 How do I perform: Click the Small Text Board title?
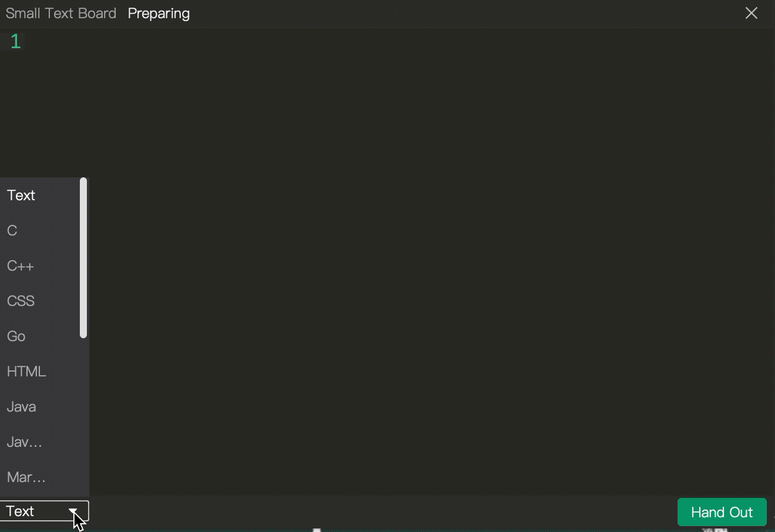[x=61, y=14]
